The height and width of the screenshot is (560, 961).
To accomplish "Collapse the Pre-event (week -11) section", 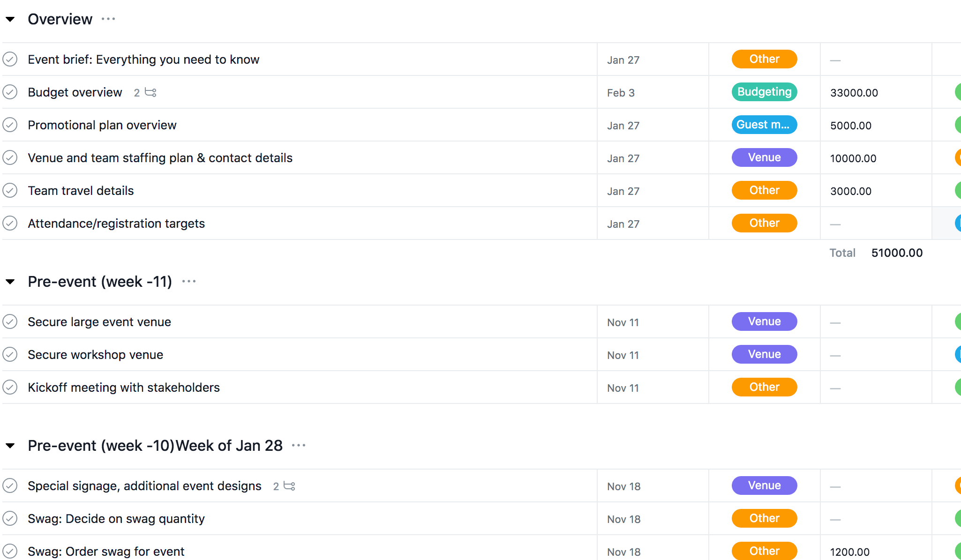I will tap(10, 282).
